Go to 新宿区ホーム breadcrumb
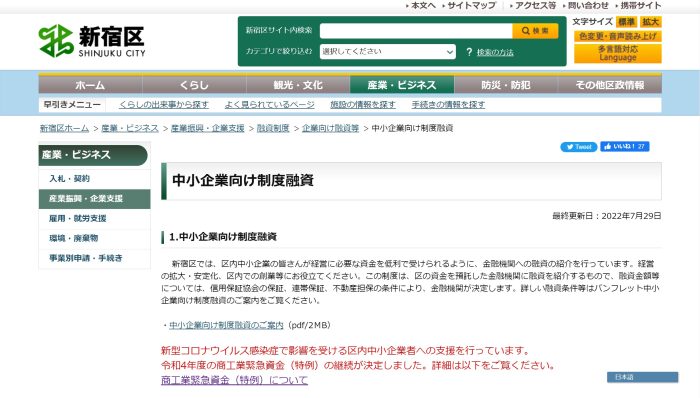 tap(64, 128)
